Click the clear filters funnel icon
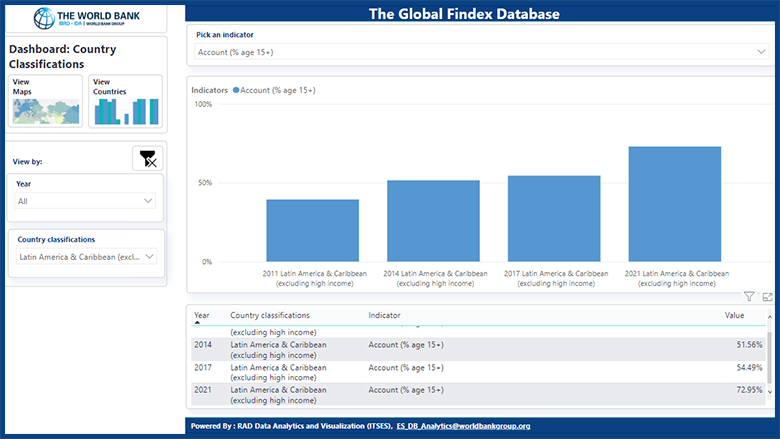The image size is (780, 439). 148,159
